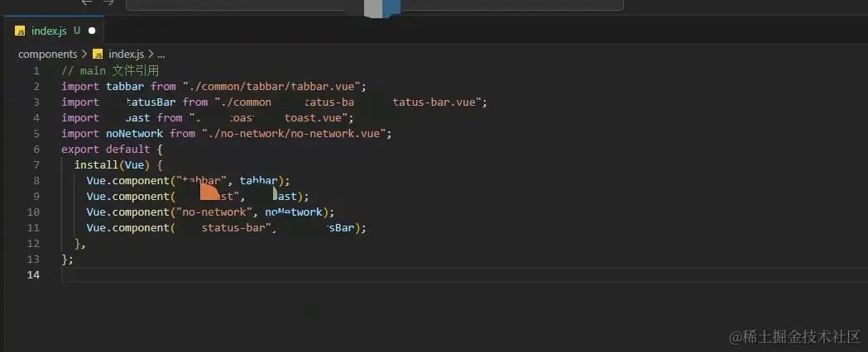868x352 pixels.
Task: Select the index.js editor tab
Action: tap(54, 31)
